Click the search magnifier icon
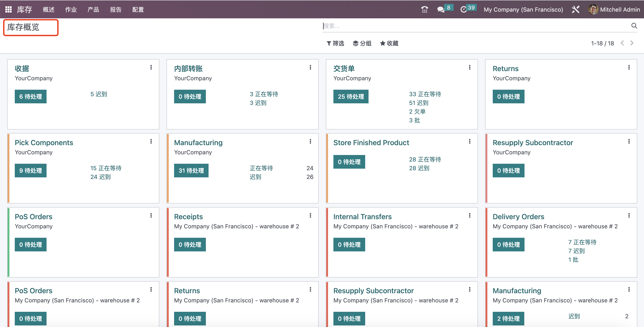 634,26
